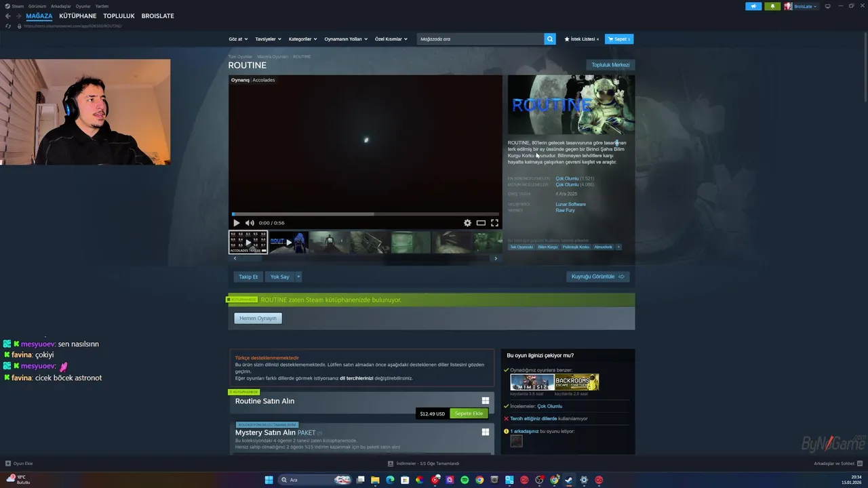Open Microsoft Store from the taskbar
The height and width of the screenshot is (488, 868).
pos(405,480)
